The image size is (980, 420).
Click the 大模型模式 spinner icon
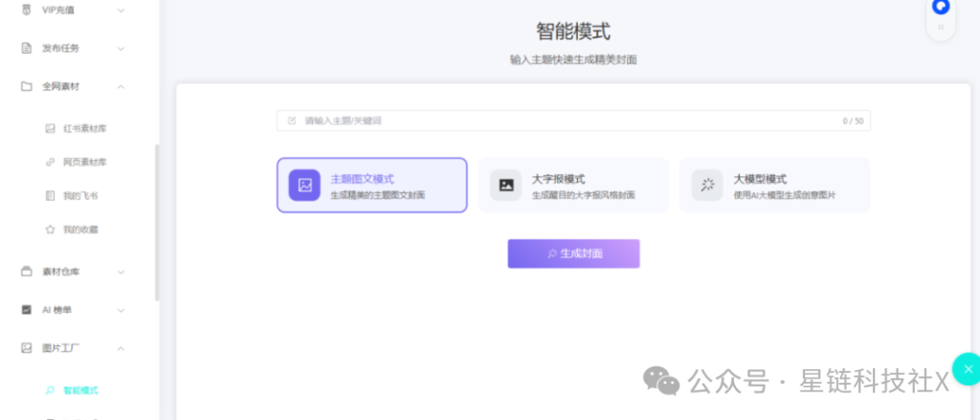[707, 185]
